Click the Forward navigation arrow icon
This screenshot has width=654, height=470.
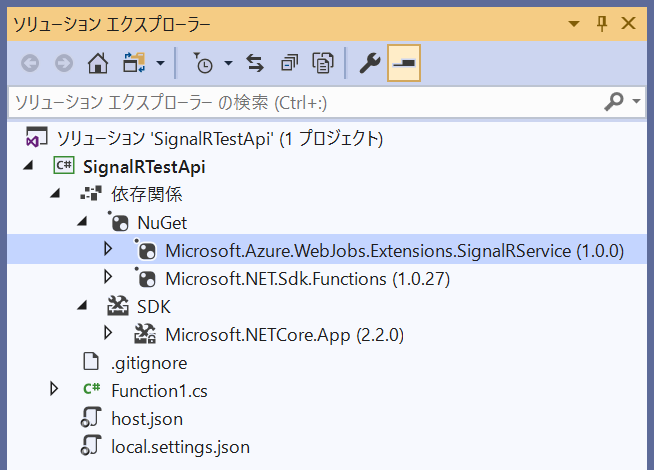tap(64, 64)
